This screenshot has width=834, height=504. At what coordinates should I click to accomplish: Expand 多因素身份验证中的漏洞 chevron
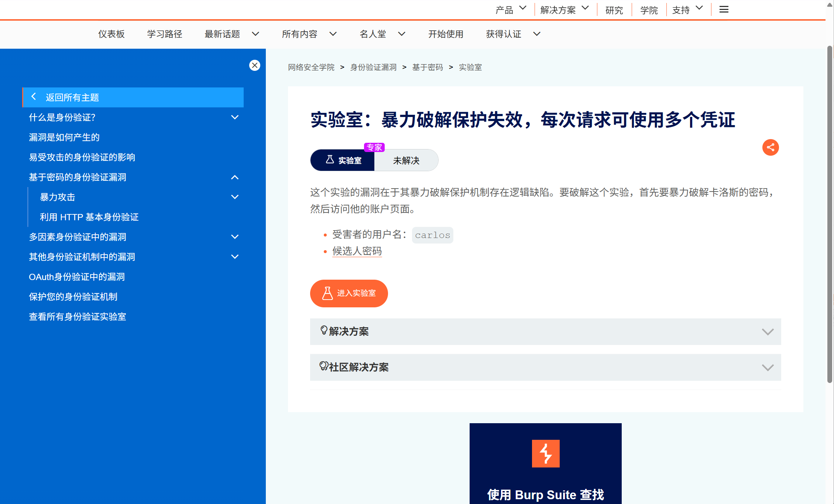pyautogui.click(x=235, y=237)
